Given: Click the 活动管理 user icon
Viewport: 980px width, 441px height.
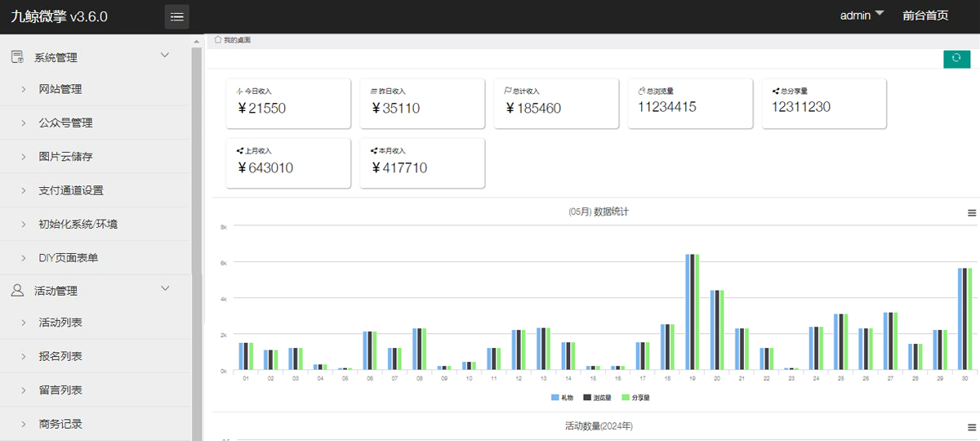Looking at the screenshot, I should (16, 290).
